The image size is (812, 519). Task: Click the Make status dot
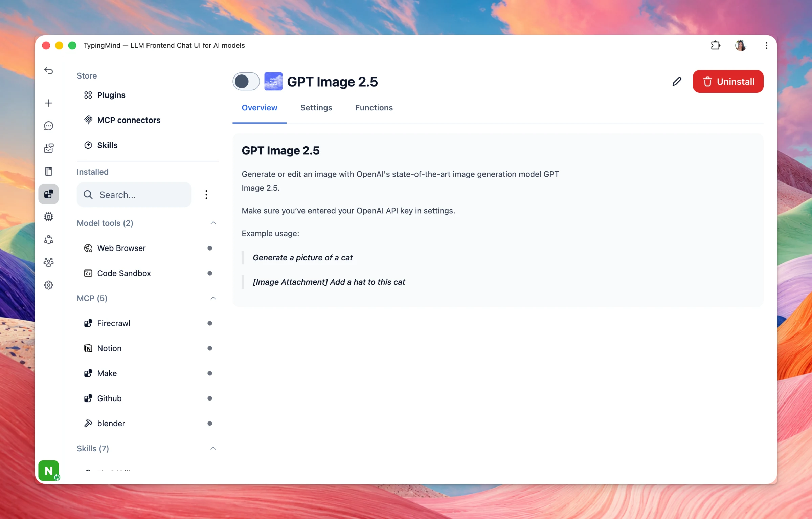tap(210, 373)
